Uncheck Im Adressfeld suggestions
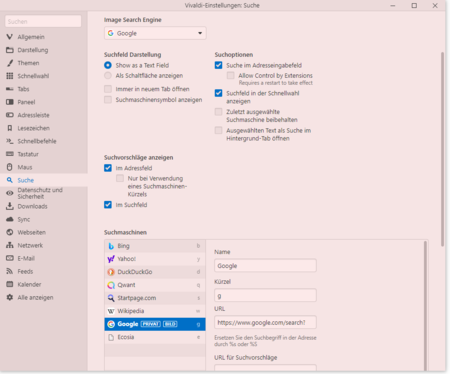The height and width of the screenshot is (374, 450). coord(108,168)
